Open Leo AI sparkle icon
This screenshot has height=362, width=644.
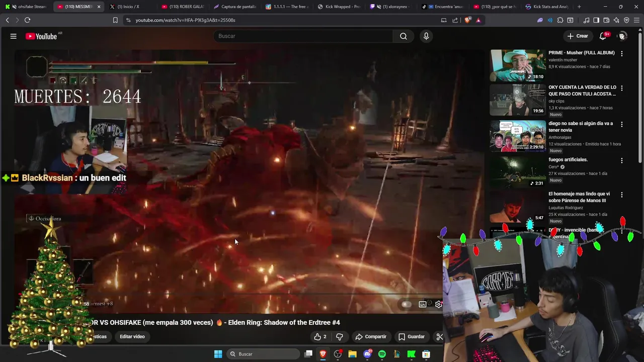pyautogui.click(x=616, y=20)
